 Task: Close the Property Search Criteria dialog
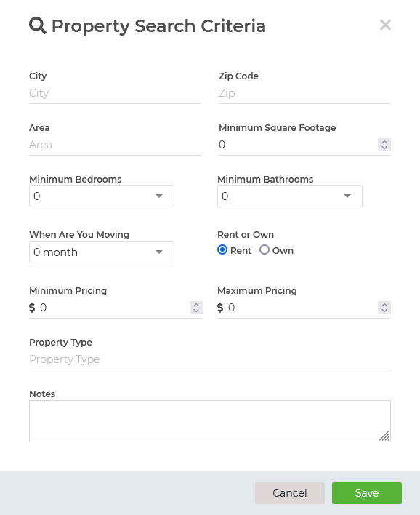point(385,25)
